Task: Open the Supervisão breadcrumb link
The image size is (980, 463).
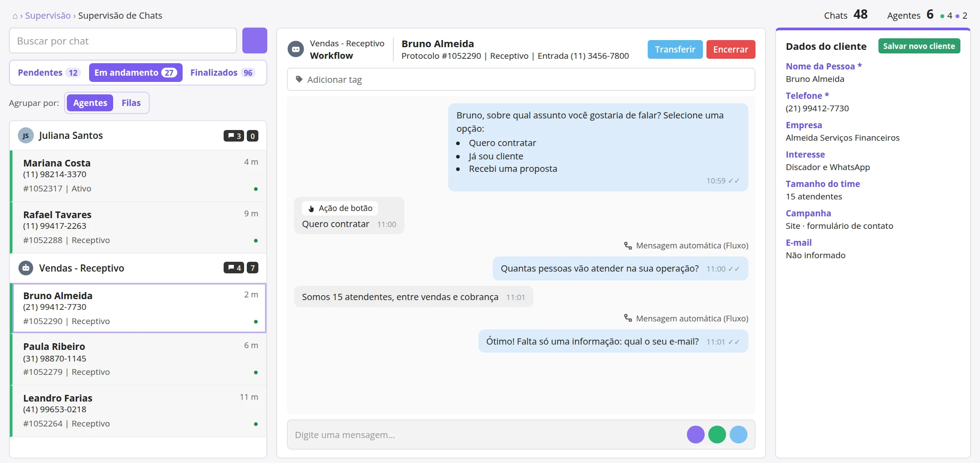Action: pyautogui.click(x=48, y=16)
